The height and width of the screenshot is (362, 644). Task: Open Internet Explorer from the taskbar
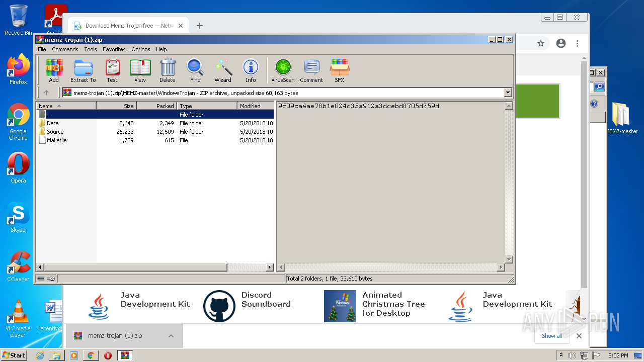[40, 355]
